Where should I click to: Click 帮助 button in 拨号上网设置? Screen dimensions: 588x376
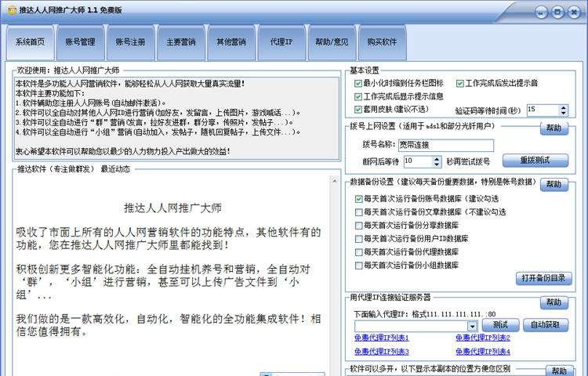pyautogui.click(x=554, y=128)
